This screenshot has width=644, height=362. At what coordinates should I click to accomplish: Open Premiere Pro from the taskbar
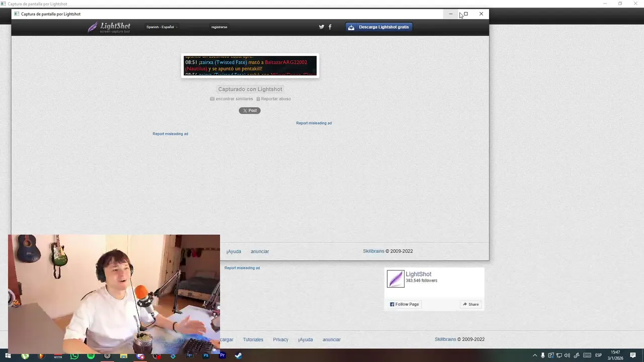tap(222, 355)
